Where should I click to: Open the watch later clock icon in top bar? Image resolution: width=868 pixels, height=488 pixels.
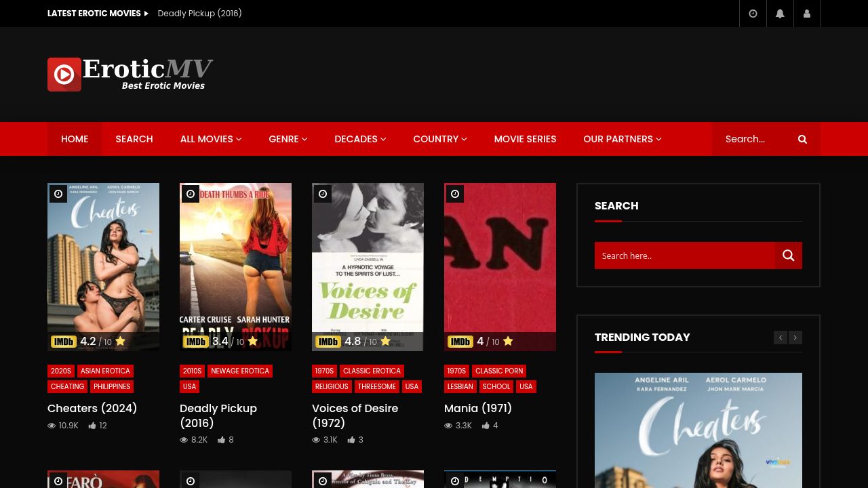click(753, 14)
